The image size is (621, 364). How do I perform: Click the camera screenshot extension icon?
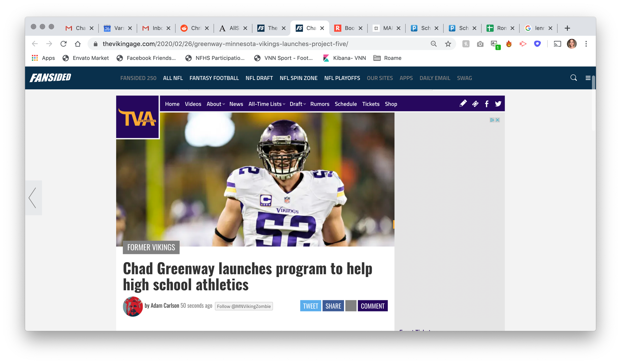[x=480, y=44]
